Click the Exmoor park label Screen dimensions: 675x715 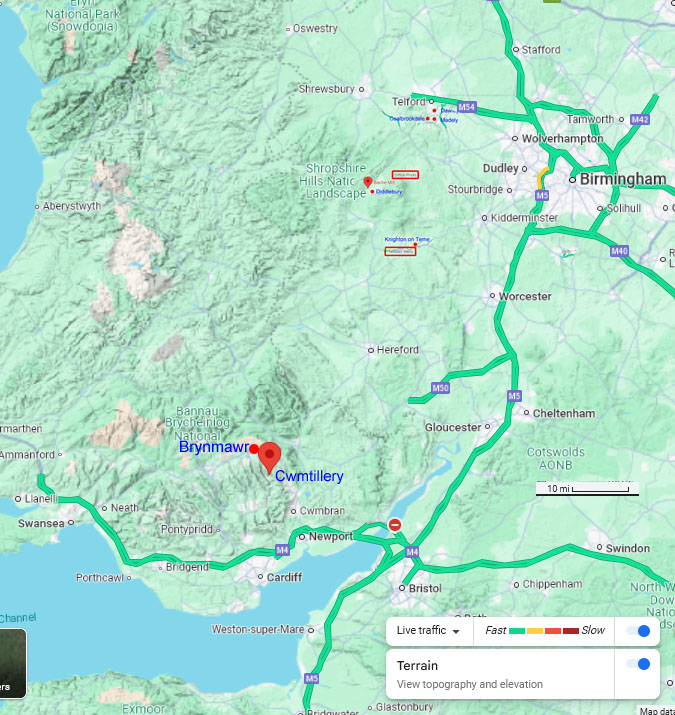[143, 709]
